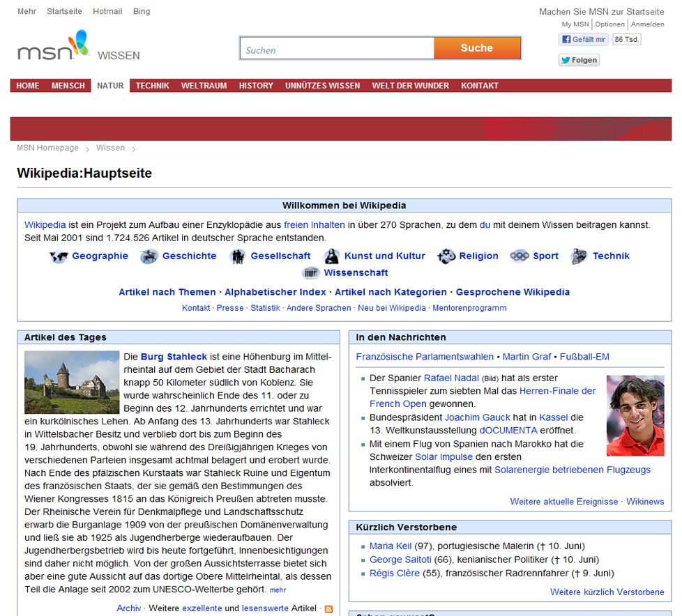The image size is (682, 616).
Task: Open Weitere kürzlich Verstorbene
Action: [x=607, y=592]
